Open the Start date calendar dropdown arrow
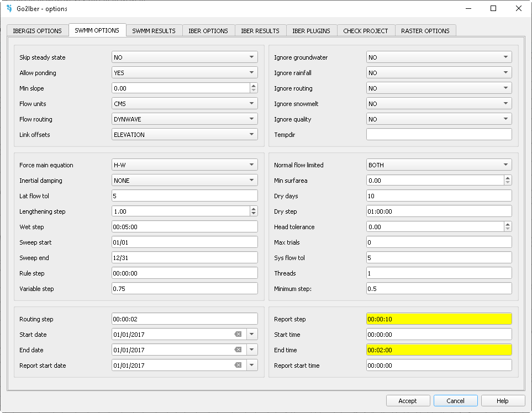The height and width of the screenshot is (413, 532). point(252,335)
